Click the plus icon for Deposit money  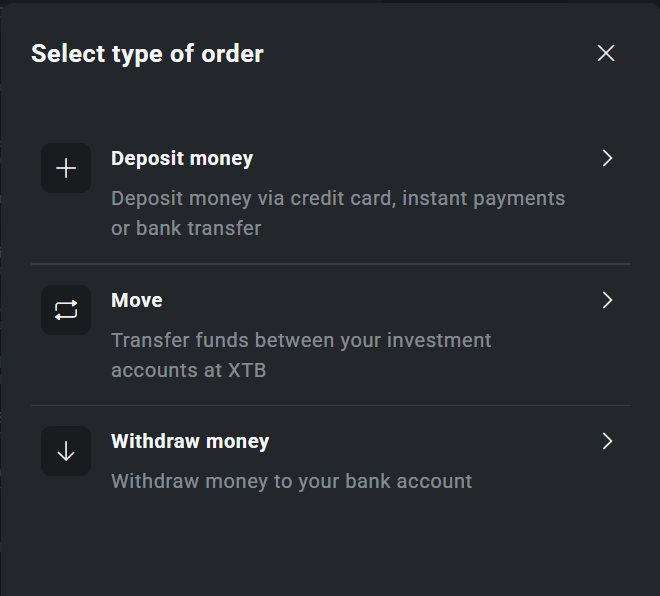[x=66, y=168]
